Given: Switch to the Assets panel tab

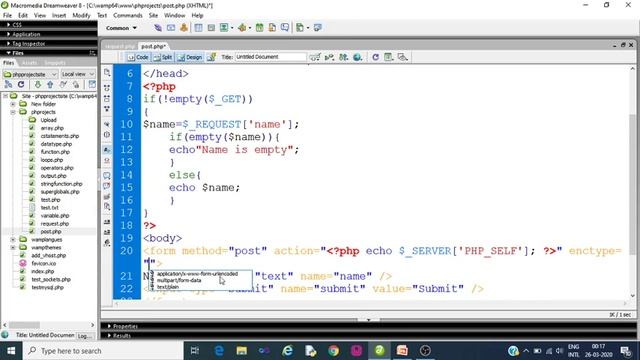Looking at the screenshot, I should coord(29,63).
